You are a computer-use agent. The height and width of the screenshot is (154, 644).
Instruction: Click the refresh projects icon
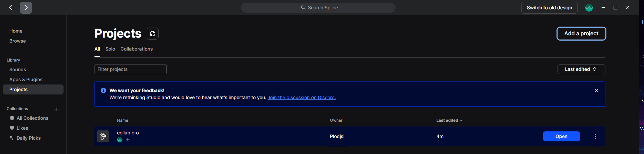tap(153, 34)
